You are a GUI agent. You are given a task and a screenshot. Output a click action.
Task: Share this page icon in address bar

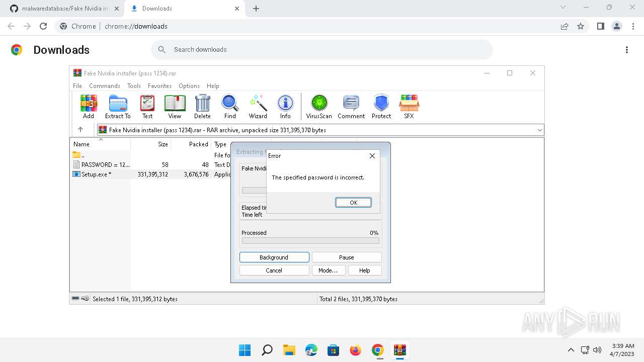565,26
